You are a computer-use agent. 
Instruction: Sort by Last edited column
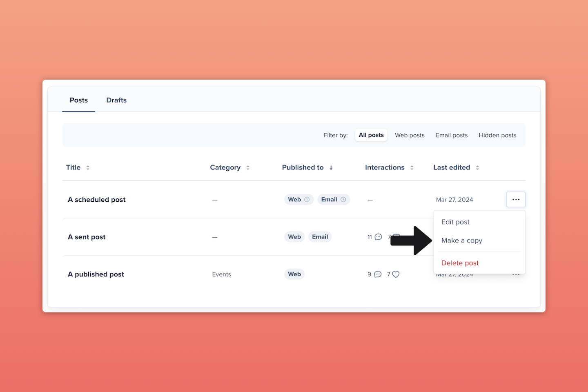477,167
